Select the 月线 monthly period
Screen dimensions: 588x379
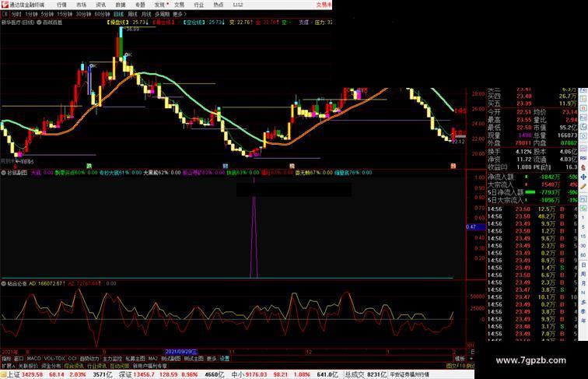click(x=146, y=14)
